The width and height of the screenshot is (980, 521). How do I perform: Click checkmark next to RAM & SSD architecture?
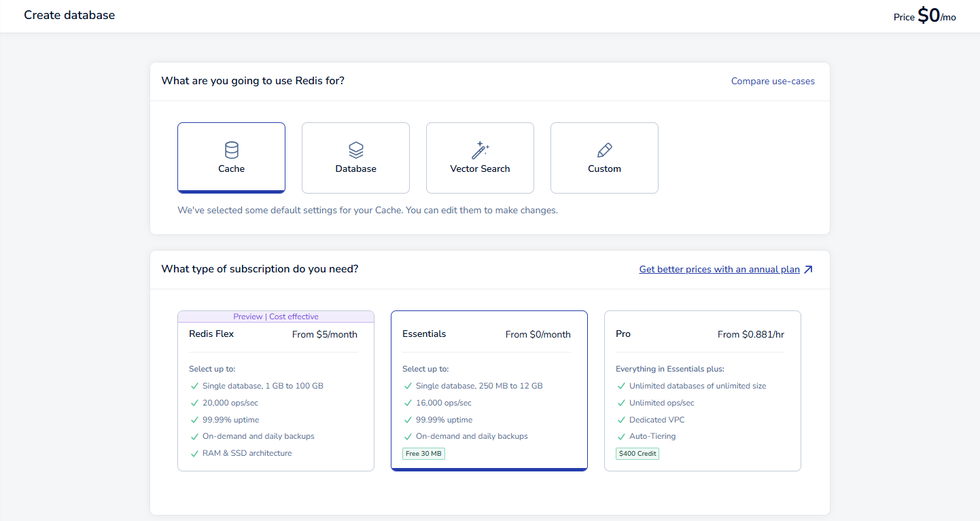[194, 453]
